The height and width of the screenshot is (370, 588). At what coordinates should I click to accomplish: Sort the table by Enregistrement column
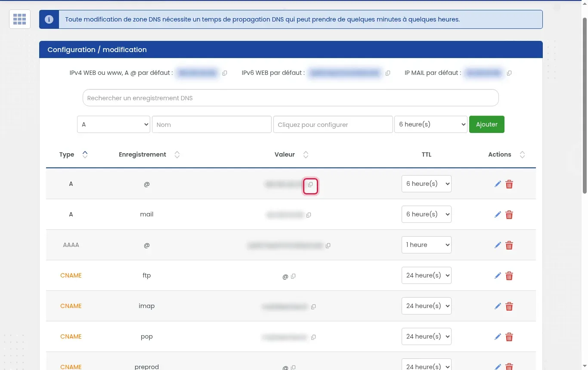(177, 155)
